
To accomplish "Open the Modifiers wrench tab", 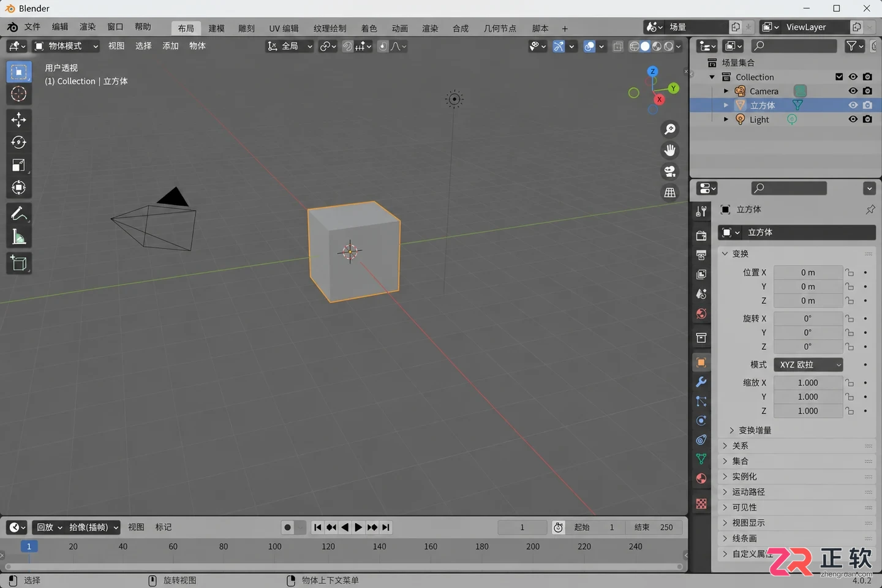I will (x=701, y=382).
